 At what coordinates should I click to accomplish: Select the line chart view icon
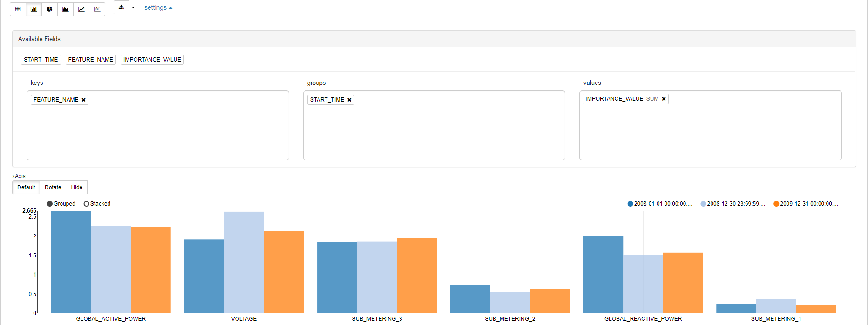[81, 9]
